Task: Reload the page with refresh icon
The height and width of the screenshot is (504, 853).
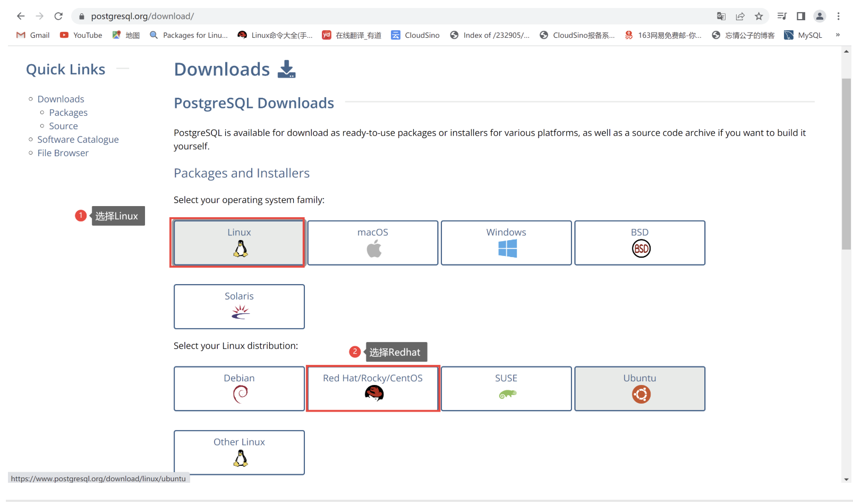Action: coord(59,16)
